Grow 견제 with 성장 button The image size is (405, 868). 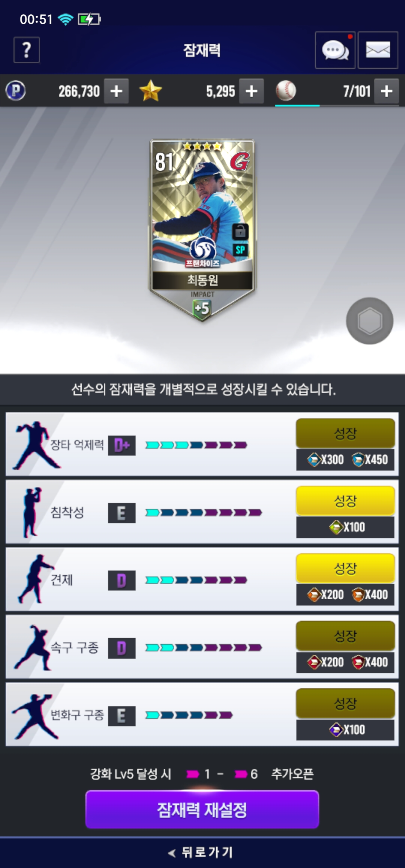pos(345,568)
